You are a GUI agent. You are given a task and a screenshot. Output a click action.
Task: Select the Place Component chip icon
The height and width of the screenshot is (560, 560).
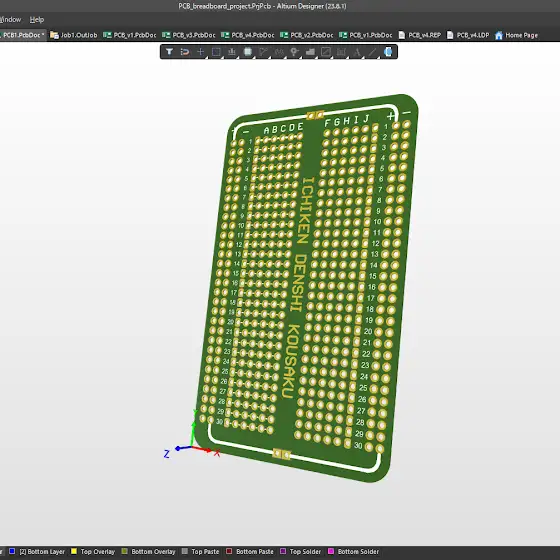click(248, 52)
